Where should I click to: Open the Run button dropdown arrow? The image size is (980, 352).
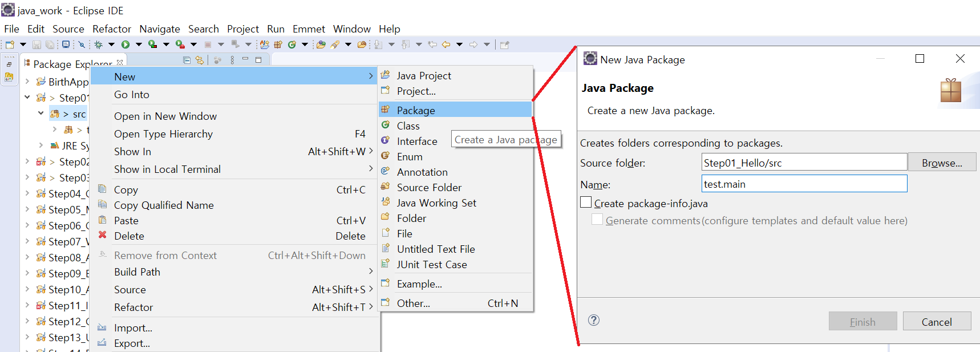[x=139, y=44]
